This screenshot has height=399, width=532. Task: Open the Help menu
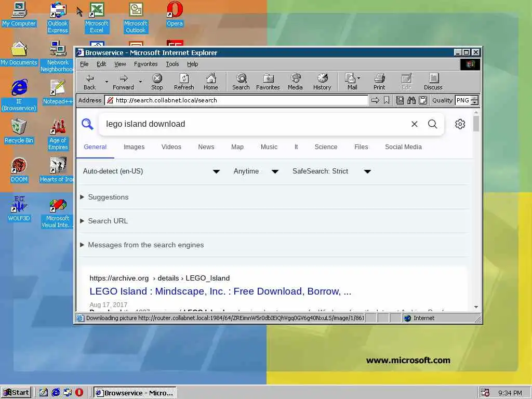coord(192,64)
